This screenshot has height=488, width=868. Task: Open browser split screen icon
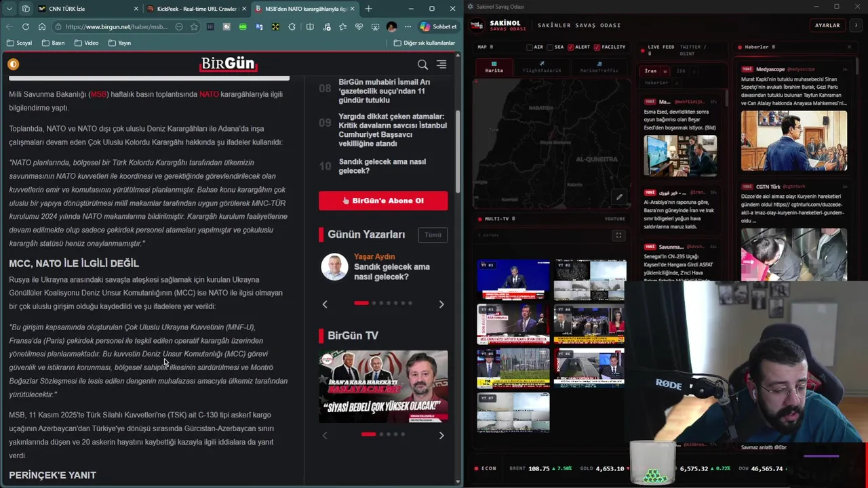click(310, 26)
